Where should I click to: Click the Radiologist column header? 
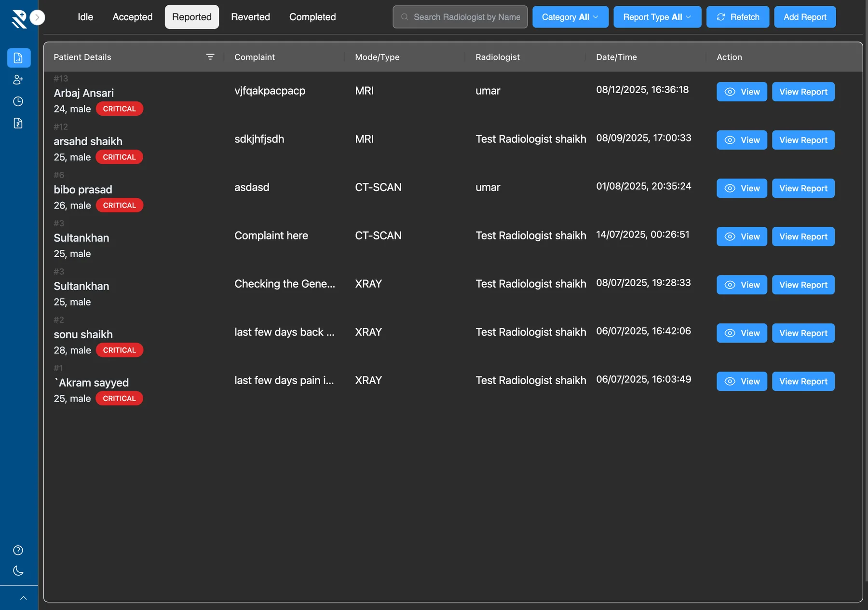[498, 57]
